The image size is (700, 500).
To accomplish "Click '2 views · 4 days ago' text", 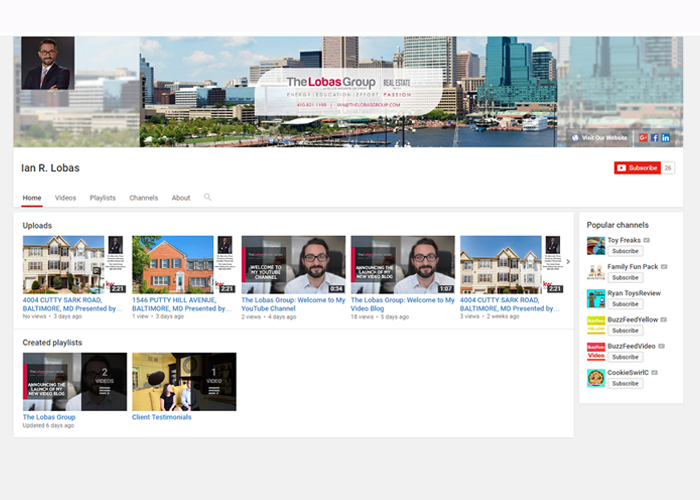I will 269,317.
